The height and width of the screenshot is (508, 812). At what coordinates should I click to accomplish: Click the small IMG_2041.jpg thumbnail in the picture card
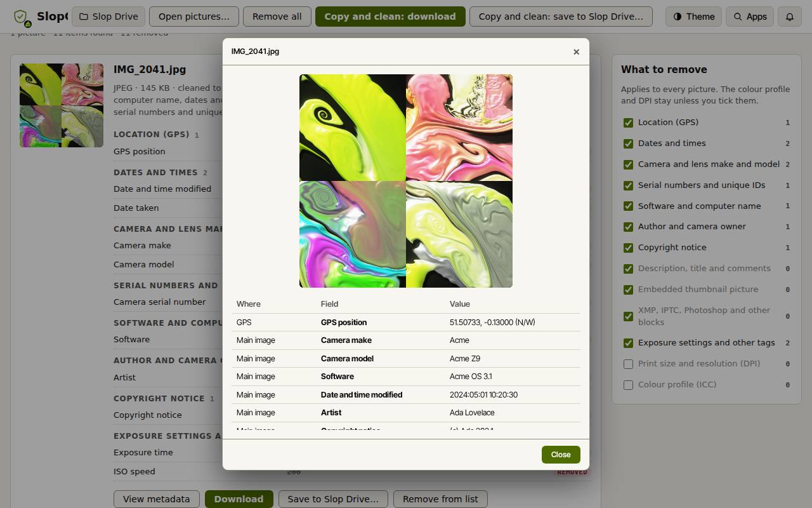(62, 105)
